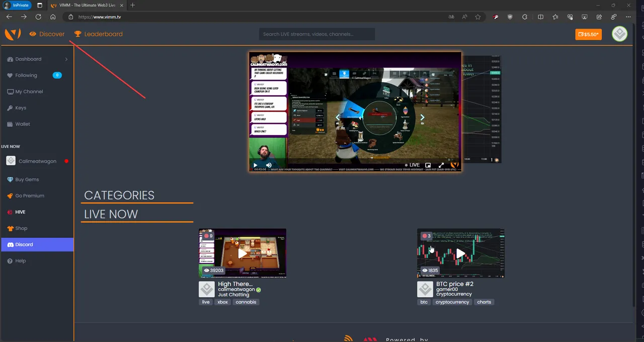Open the Leaderboard page
Screen dimensions: 644x342
(98, 34)
